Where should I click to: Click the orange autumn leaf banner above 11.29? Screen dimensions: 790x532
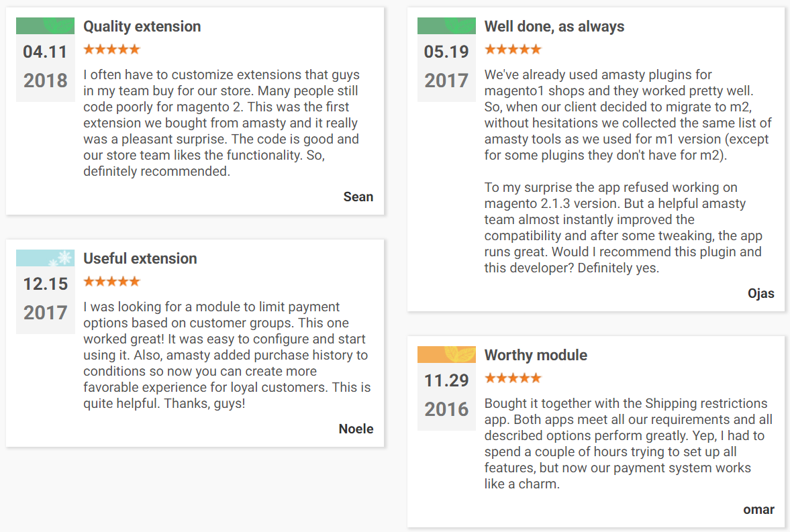[x=446, y=355]
